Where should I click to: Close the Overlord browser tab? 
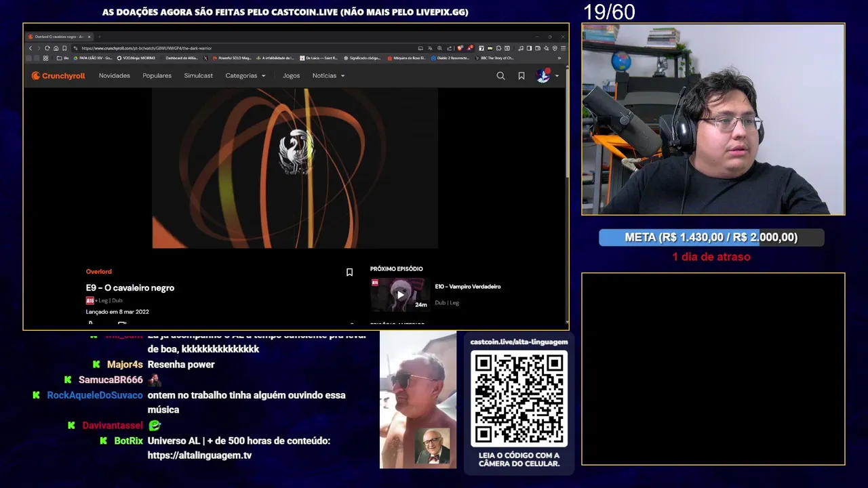point(90,37)
